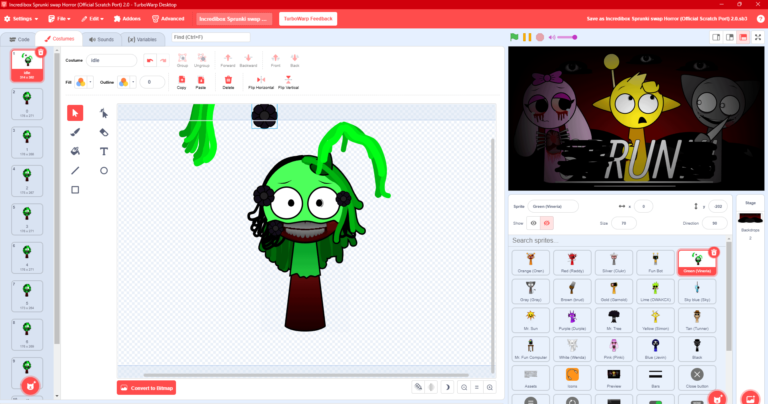768x404 pixels.
Task: Click Convert to Bitmap button
Action: 146,388
